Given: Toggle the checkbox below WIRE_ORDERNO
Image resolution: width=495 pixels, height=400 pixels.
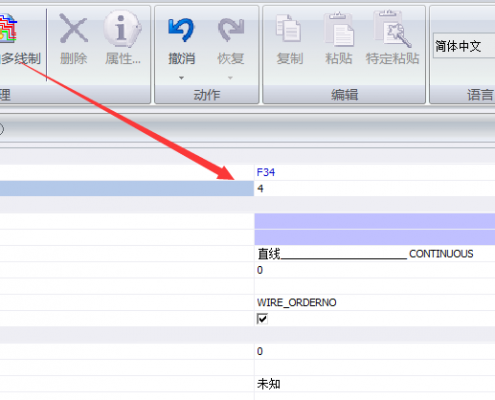Looking at the screenshot, I should [262, 319].
